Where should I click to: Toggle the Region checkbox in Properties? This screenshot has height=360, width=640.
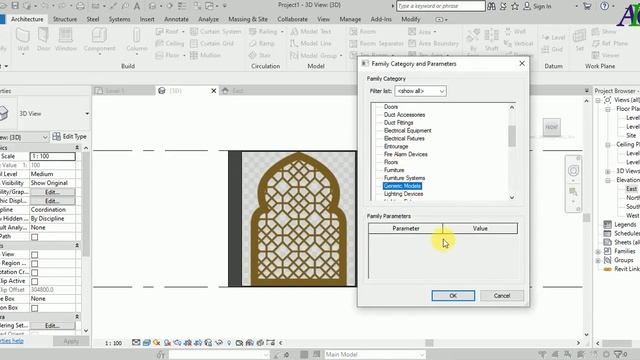[x=35, y=263]
